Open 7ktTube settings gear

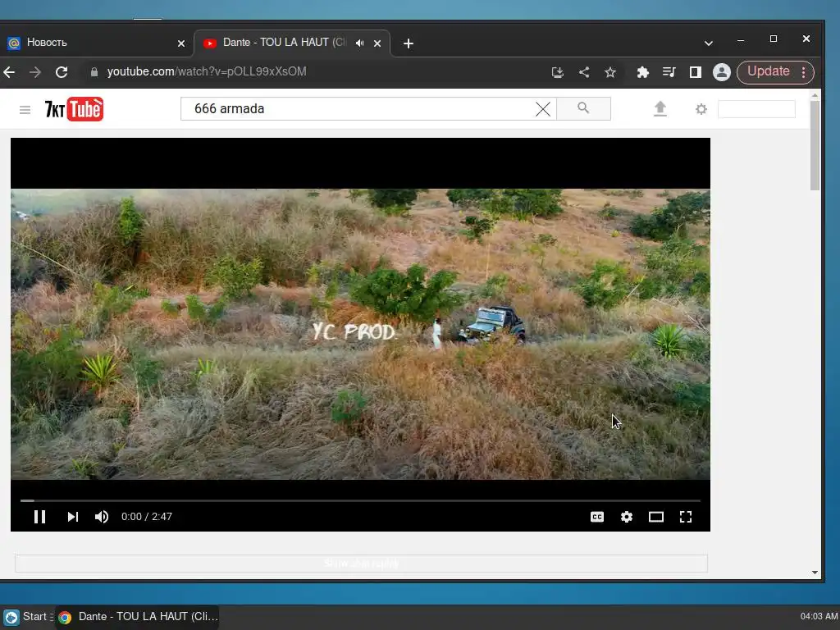(x=701, y=109)
